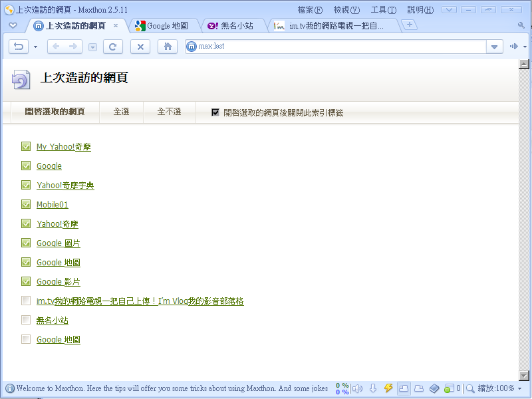Open the undo list dropdown arrow
The height and width of the screenshot is (399, 532).
click(36, 47)
